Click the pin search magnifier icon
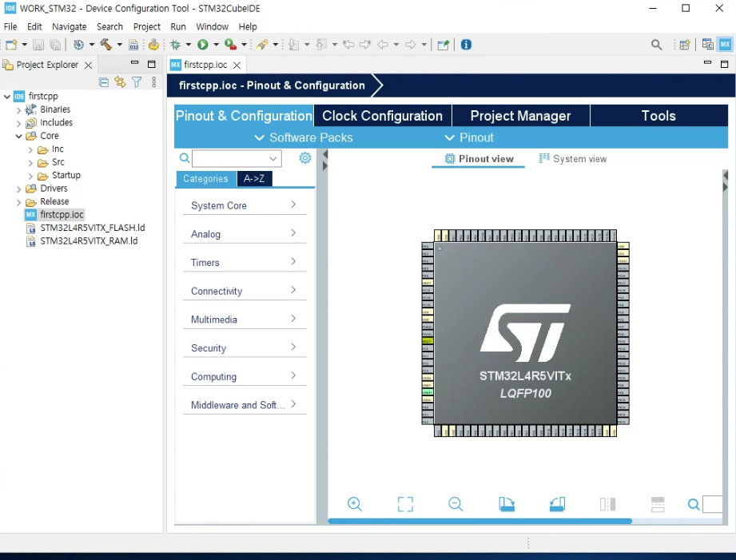This screenshot has height=560, width=736. click(x=694, y=505)
